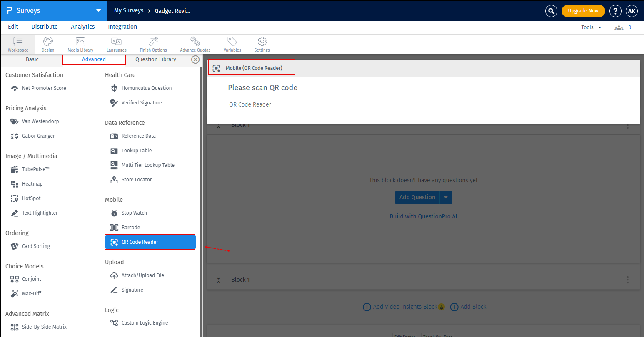
Task: Switch to the Analytics tab
Action: tap(82, 26)
